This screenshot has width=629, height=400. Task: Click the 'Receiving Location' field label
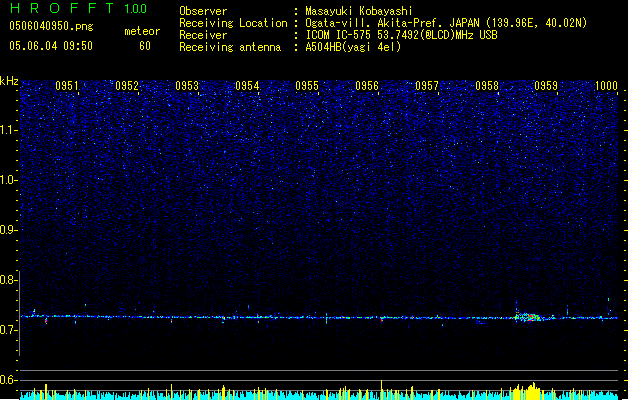point(233,23)
